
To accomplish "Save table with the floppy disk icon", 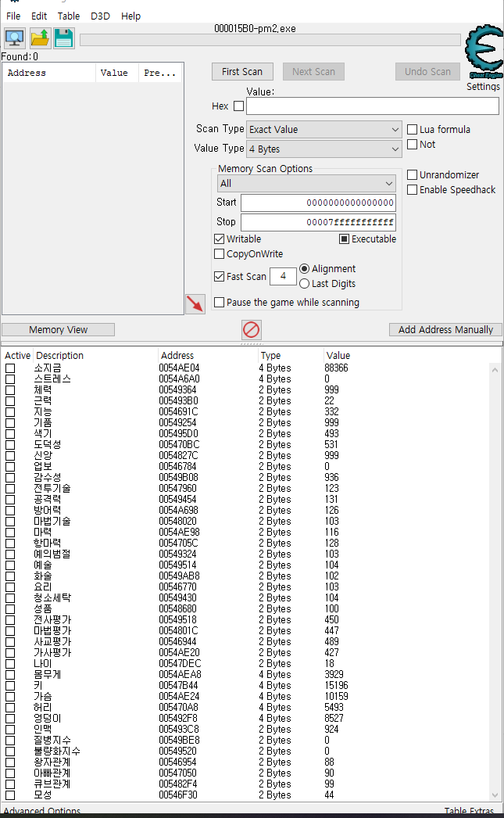I will click(x=63, y=38).
